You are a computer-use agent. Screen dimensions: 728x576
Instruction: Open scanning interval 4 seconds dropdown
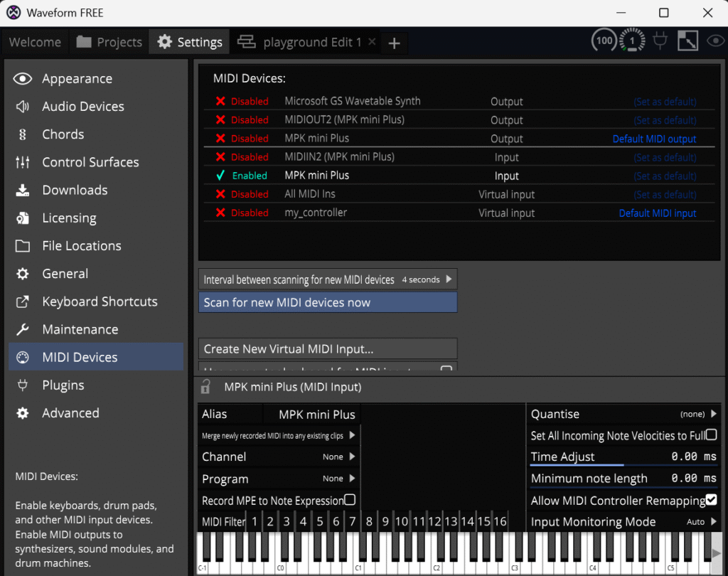(x=328, y=279)
